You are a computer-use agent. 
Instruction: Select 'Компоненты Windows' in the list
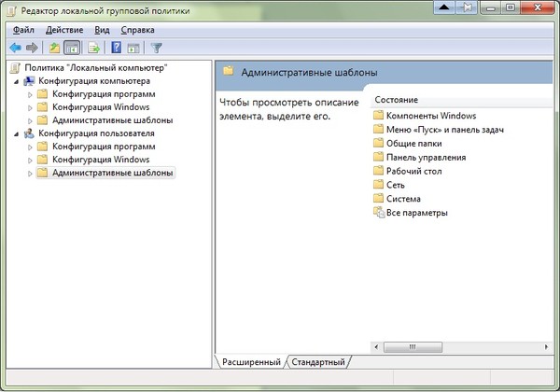point(431,116)
